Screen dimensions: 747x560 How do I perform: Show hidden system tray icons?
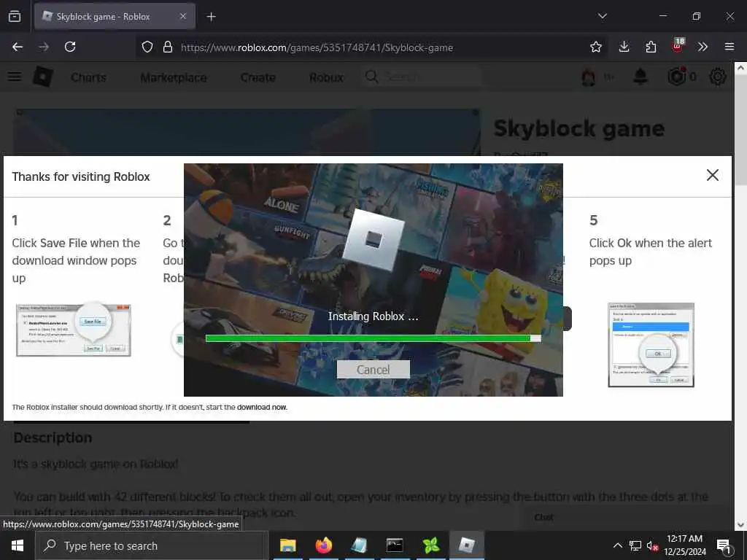[617, 545]
